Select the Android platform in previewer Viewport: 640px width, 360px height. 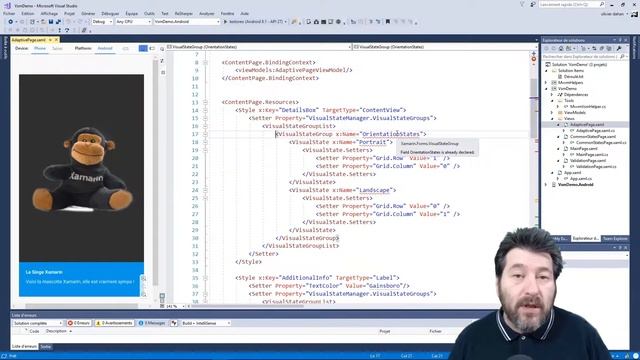[105, 49]
